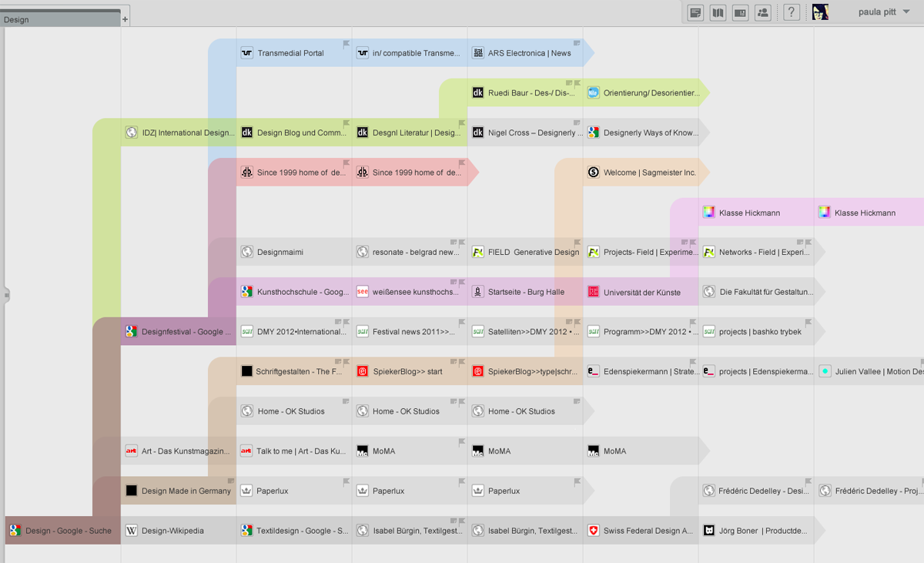924x563 pixels.
Task: Click the Kunsthochschule Google favicon
Action: click(x=246, y=292)
